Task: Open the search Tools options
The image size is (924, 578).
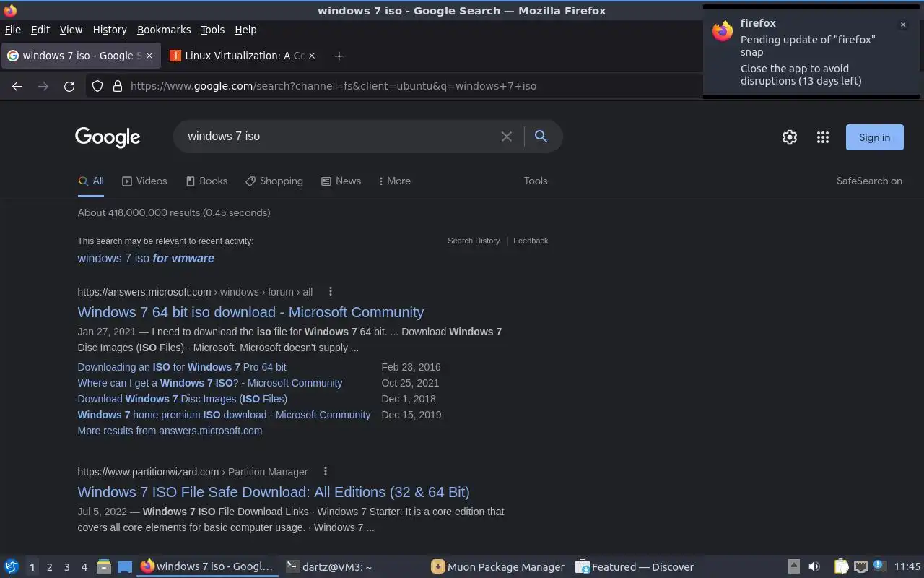Action: coord(536,181)
